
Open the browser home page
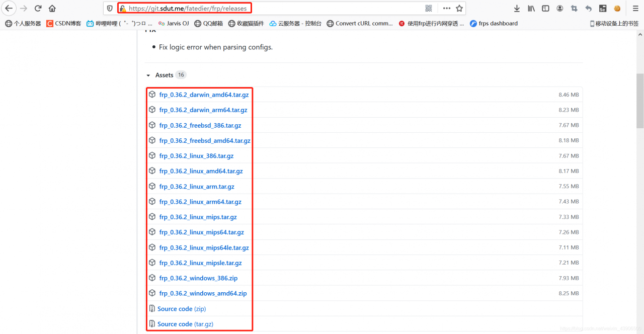pos(52,8)
